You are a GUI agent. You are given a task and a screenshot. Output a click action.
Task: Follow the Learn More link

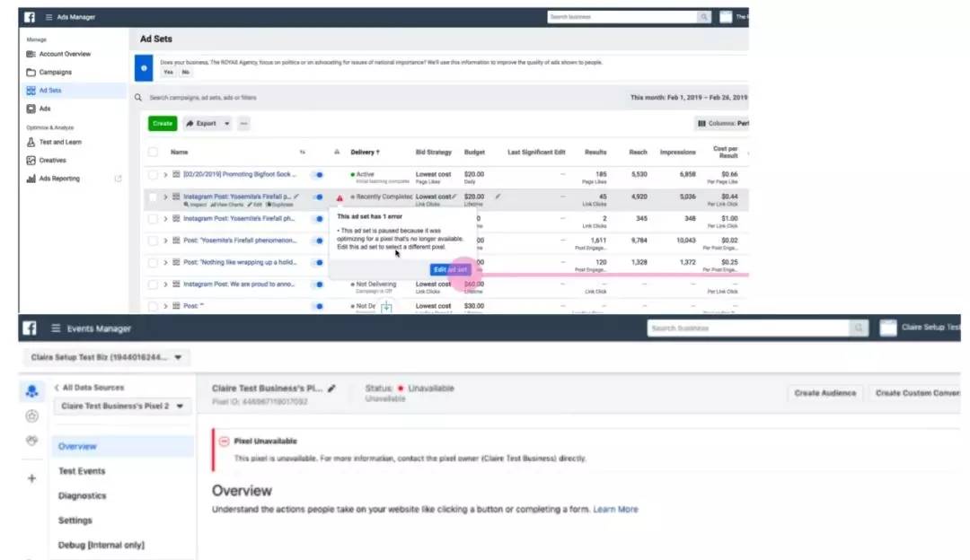pyautogui.click(x=615, y=510)
